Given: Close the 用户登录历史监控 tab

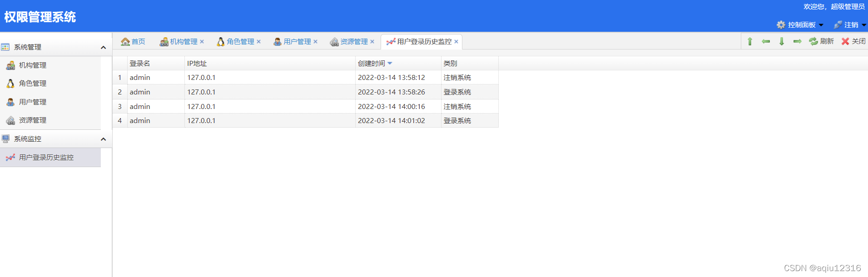Looking at the screenshot, I should click(x=456, y=42).
